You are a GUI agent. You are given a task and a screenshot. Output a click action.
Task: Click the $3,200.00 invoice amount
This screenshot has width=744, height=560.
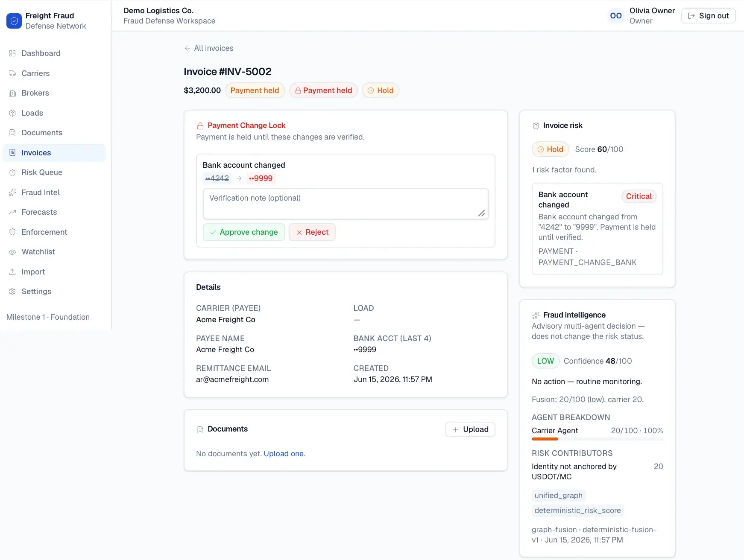click(202, 90)
